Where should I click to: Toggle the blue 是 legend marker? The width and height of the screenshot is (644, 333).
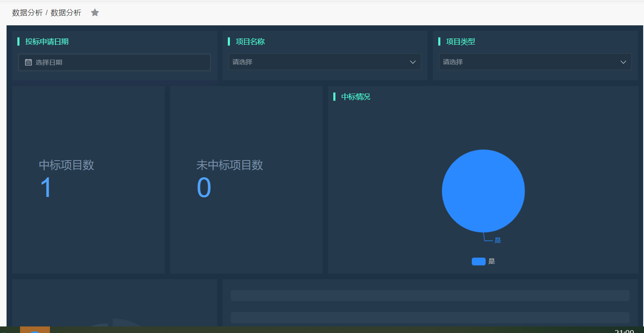478,261
